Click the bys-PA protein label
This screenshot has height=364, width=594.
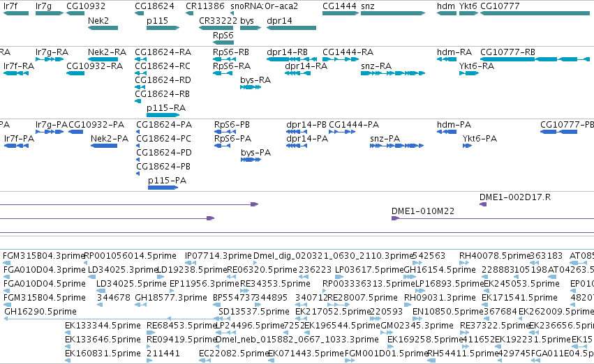[x=255, y=153]
